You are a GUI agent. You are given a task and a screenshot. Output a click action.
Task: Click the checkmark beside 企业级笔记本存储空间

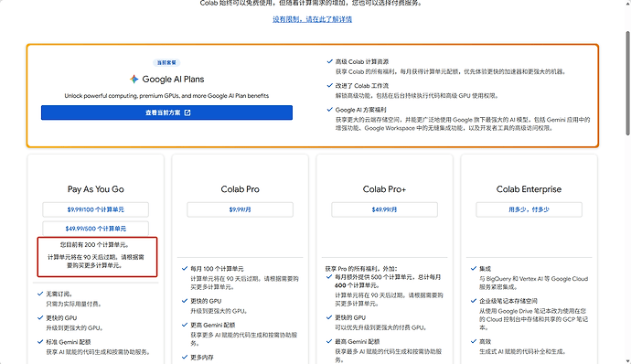pos(474,301)
